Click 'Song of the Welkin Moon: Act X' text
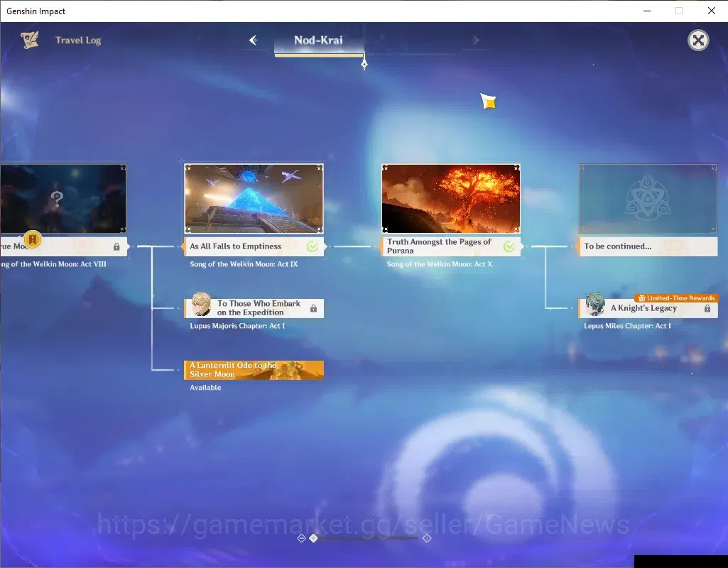 click(x=439, y=264)
